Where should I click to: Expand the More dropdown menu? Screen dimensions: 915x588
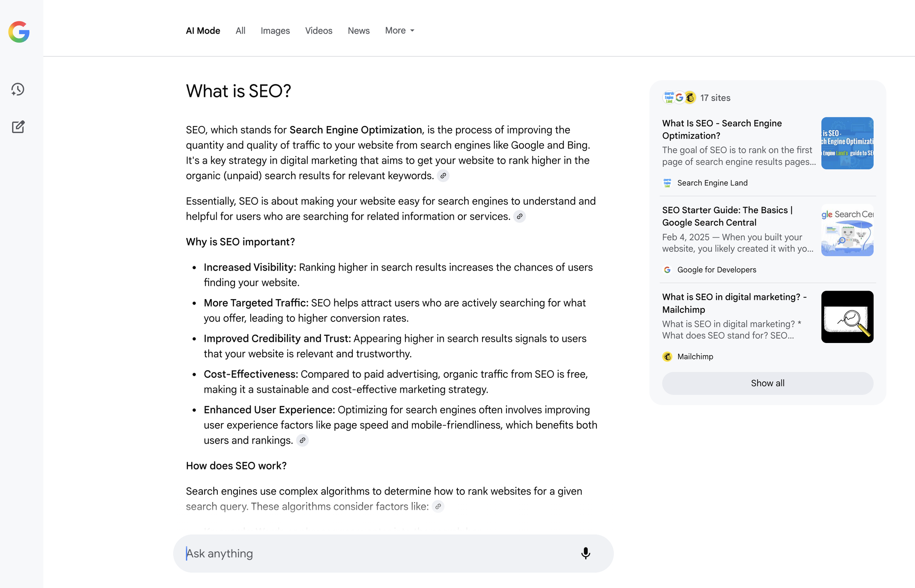tap(400, 31)
